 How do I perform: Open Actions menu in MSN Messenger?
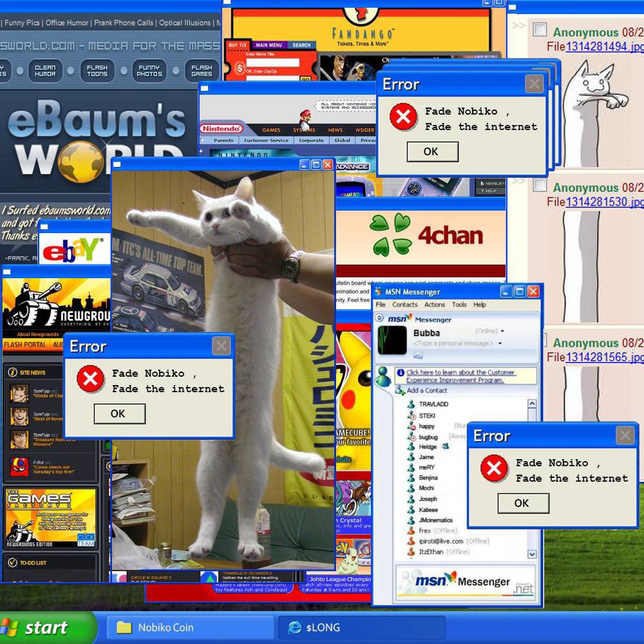click(x=435, y=305)
